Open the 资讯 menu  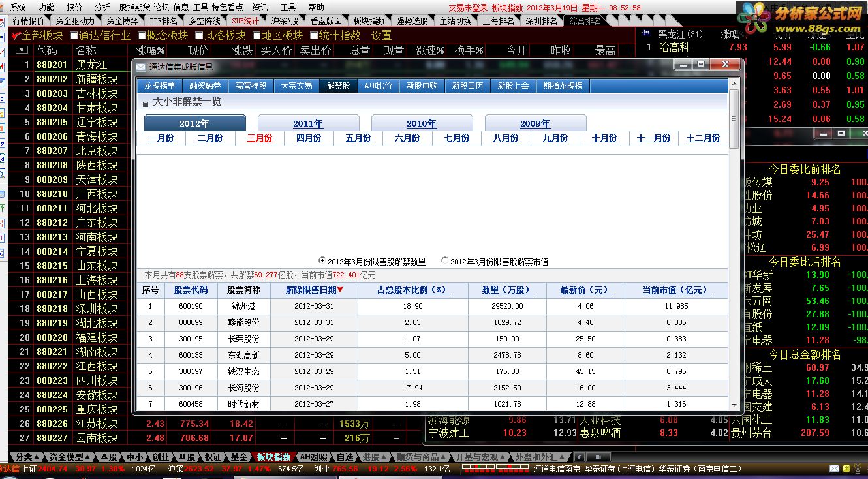pyautogui.click(x=260, y=8)
